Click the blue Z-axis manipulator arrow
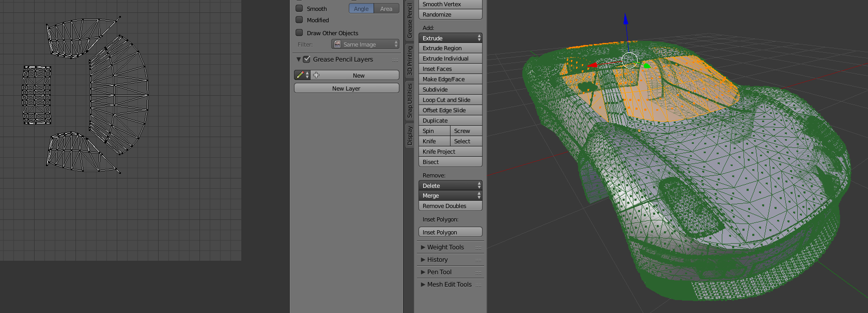This screenshot has height=313, width=868. (626, 20)
